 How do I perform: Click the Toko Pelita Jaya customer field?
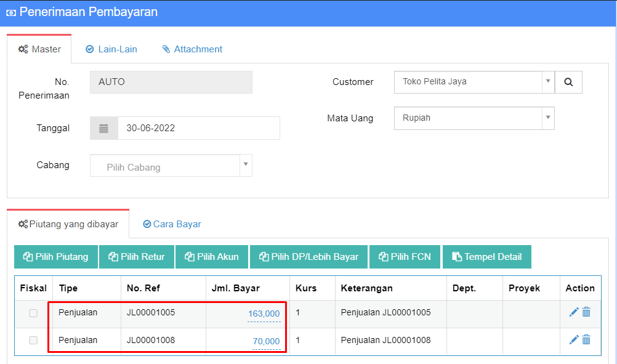click(x=468, y=82)
